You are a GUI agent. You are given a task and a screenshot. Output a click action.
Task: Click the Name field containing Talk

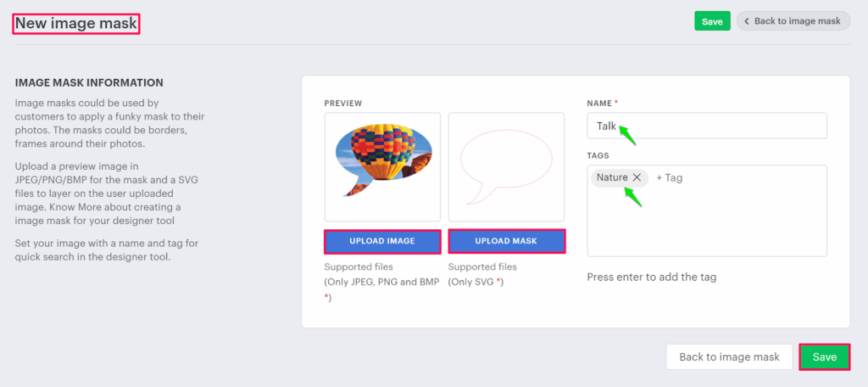pyautogui.click(x=706, y=126)
